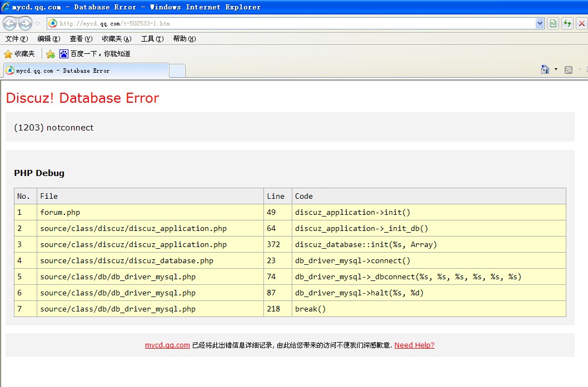The width and height of the screenshot is (588, 387).
Task: Click the discuz_application->init() code cell
Action: click(429, 212)
